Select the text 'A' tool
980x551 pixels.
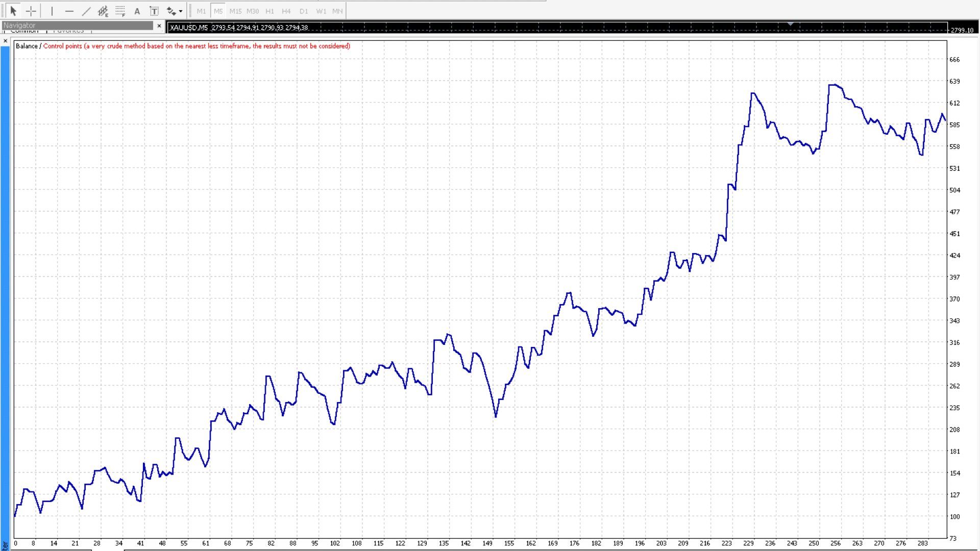click(137, 11)
